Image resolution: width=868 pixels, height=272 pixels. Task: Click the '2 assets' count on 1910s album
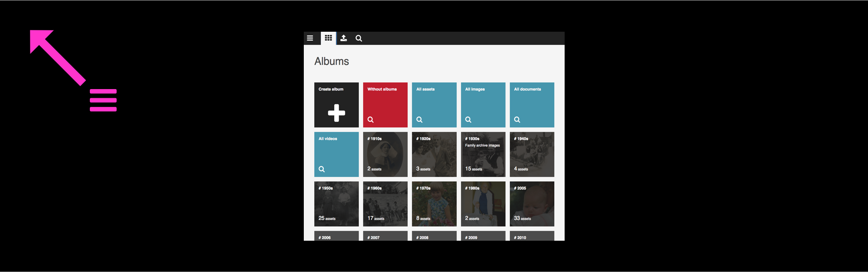click(374, 169)
